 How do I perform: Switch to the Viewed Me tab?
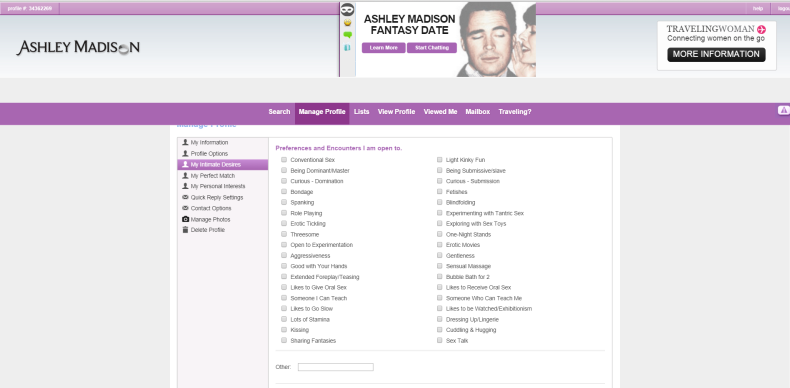pyautogui.click(x=440, y=112)
